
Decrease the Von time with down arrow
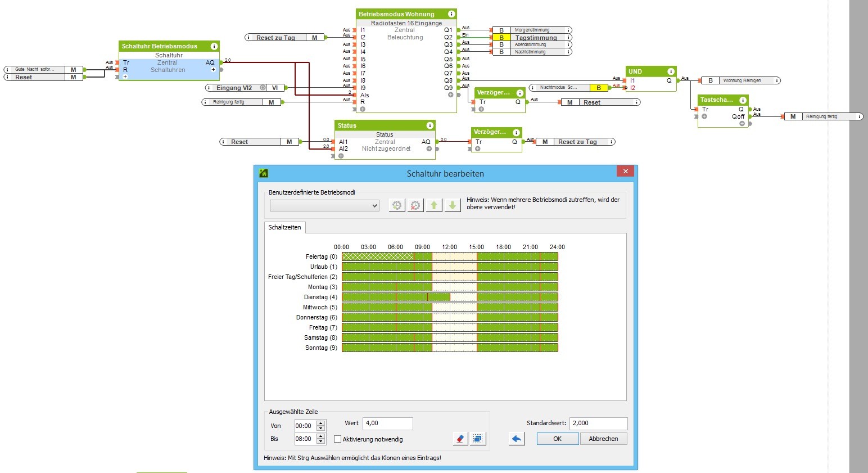click(320, 428)
